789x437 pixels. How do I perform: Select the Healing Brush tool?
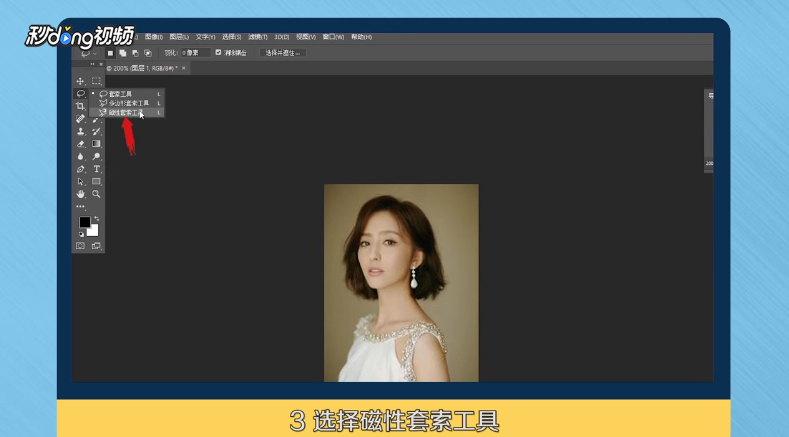click(x=80, y=119)
